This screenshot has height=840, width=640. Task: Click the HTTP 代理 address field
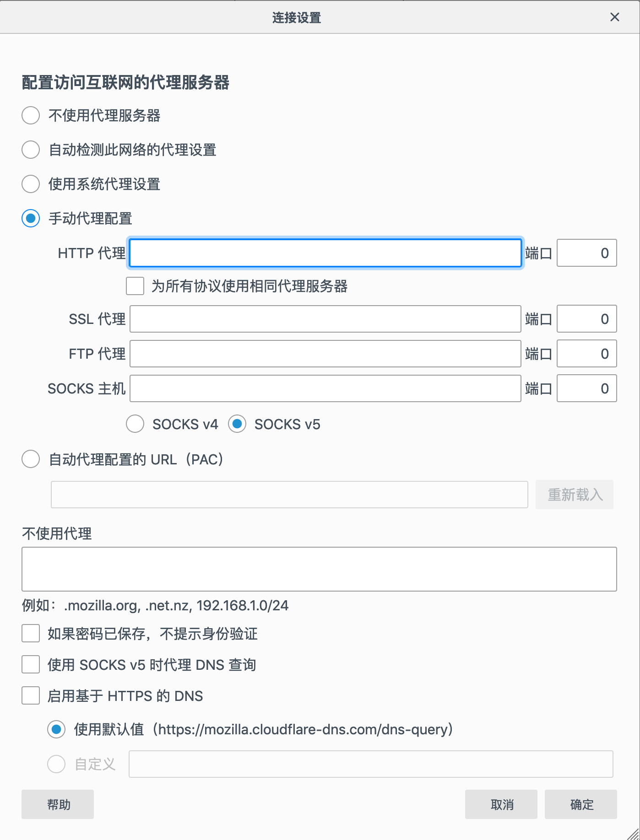(325, 253)
